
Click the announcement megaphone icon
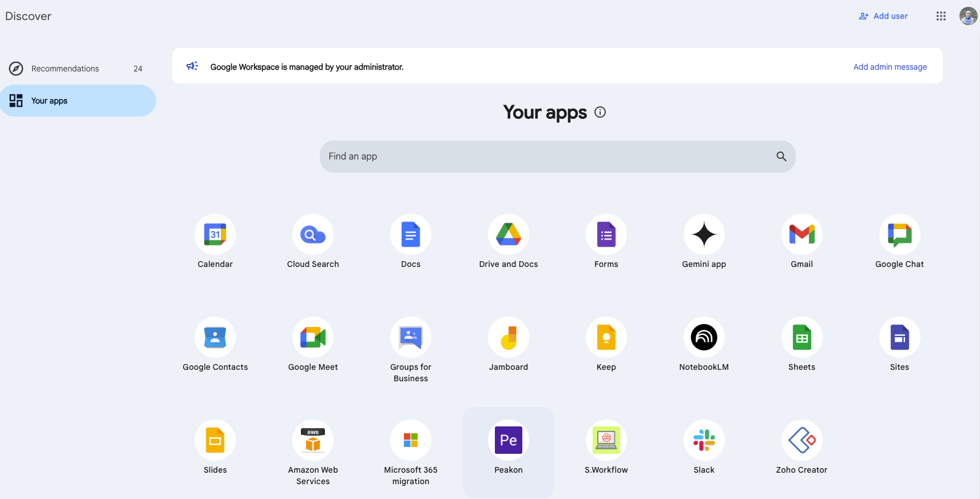tap(192, 66)
